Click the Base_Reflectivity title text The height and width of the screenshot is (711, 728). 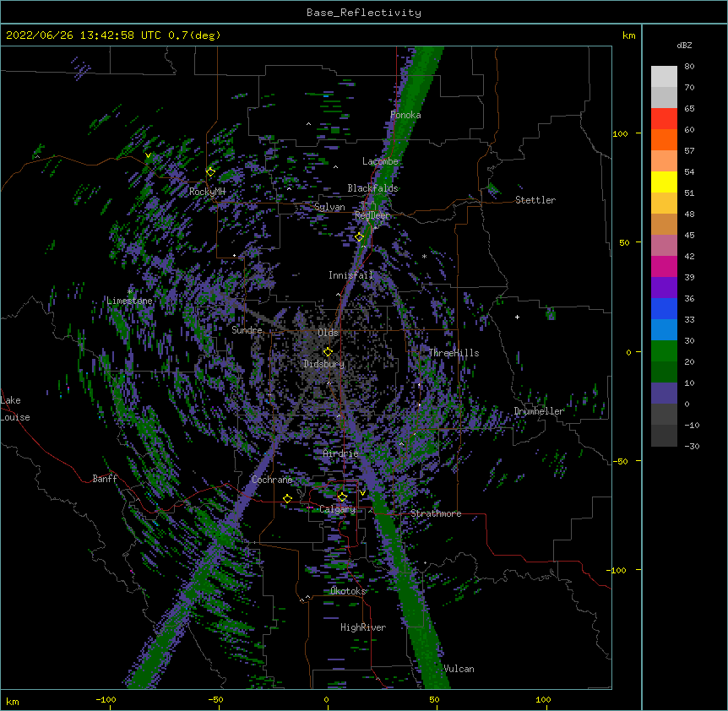(x=364, y=13)
